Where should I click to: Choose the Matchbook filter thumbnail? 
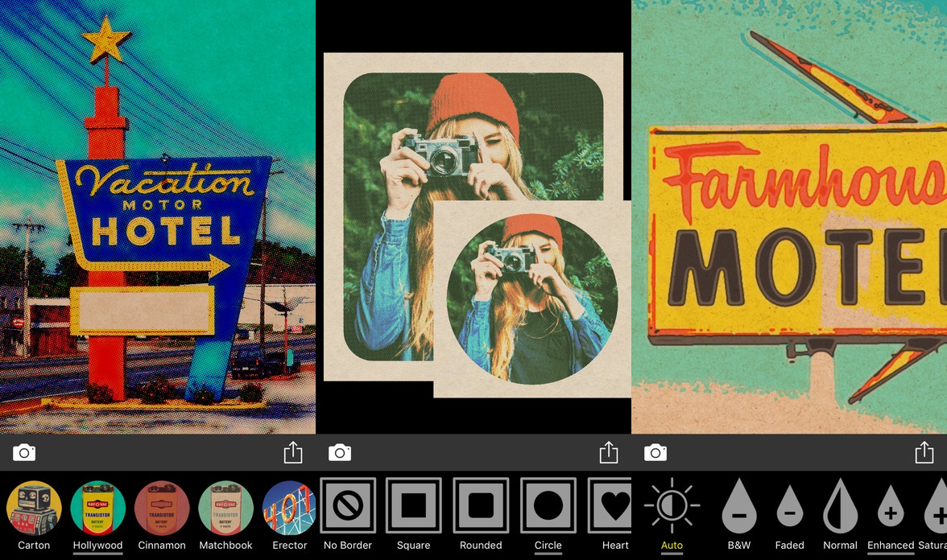pyautogui.click(x=225, y=508)
